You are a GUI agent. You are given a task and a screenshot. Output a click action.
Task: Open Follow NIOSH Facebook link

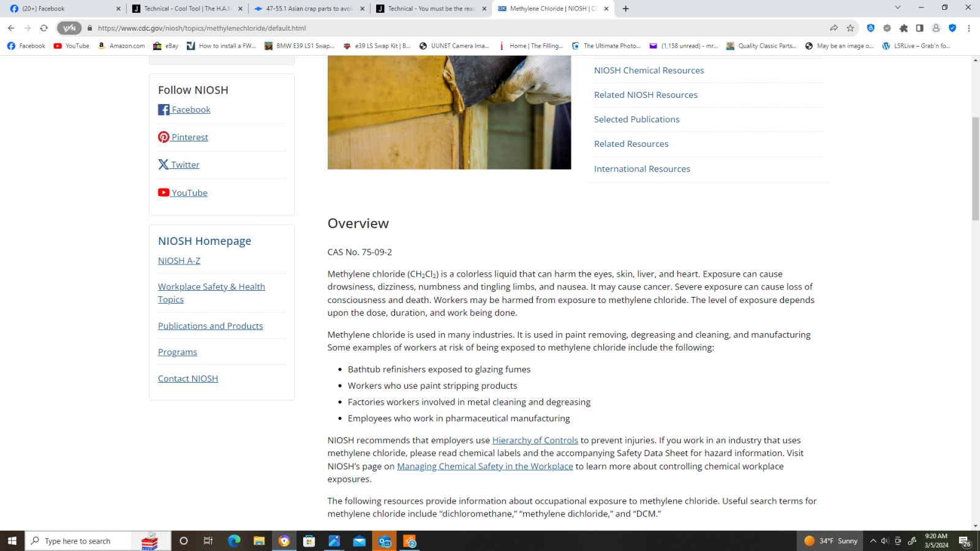184,110
